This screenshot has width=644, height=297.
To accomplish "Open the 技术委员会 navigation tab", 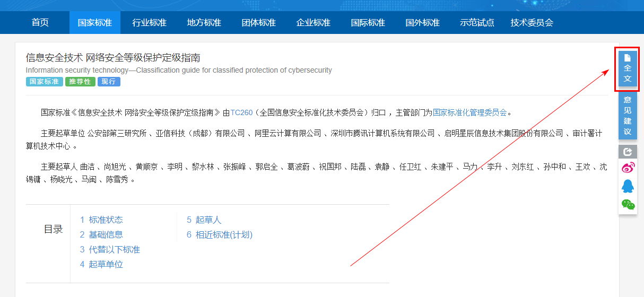I will point(532,23).
